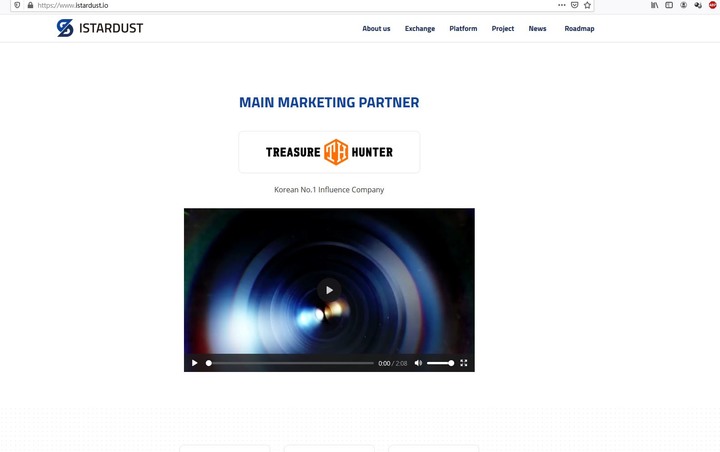Open the About us menu item
Screen dimensions: 720x452
[376, 28]
